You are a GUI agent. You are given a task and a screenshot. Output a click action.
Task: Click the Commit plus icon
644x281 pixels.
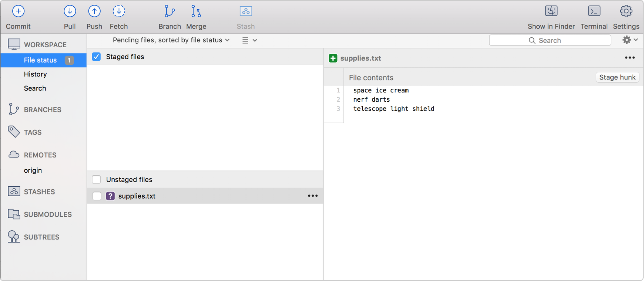[x=18, y=11]
